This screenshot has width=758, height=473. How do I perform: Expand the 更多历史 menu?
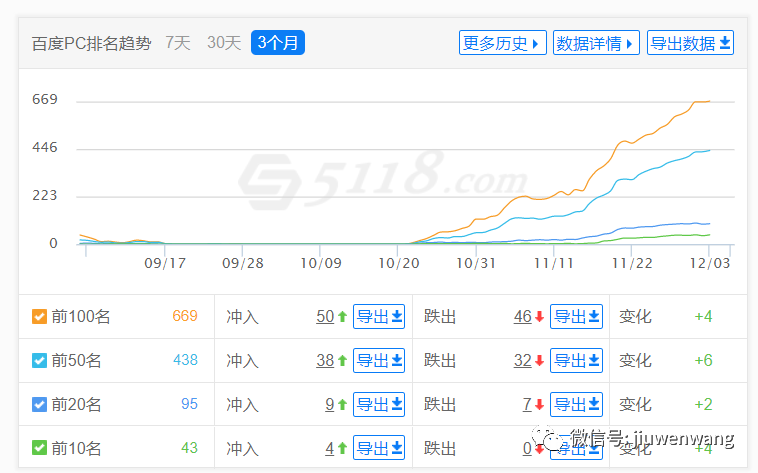(503, 43)
